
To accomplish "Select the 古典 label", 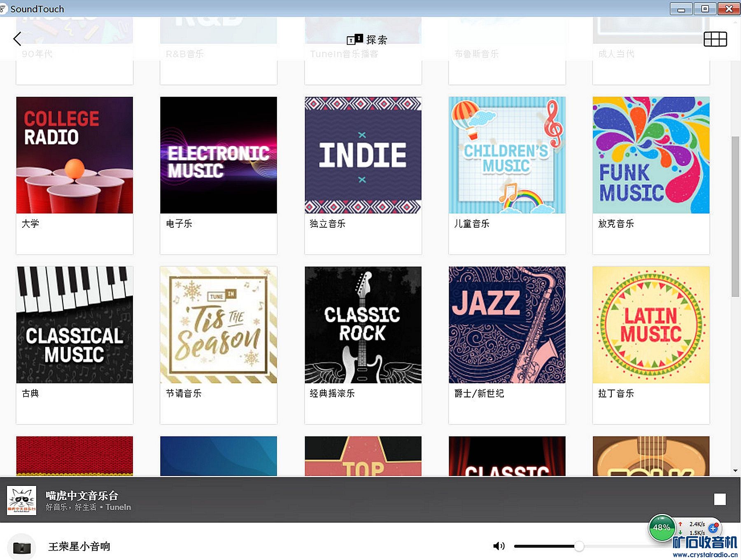I will tap(30, 393).
